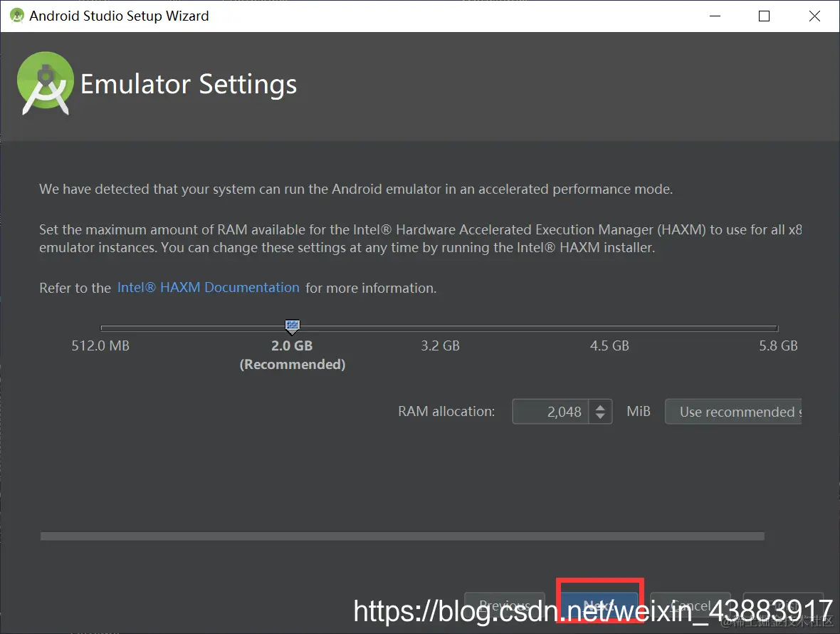Click the Cancel button
Image resolution: width=840 pixels, height=634 pixels.
pyautogui.click(x=691, y=606)
